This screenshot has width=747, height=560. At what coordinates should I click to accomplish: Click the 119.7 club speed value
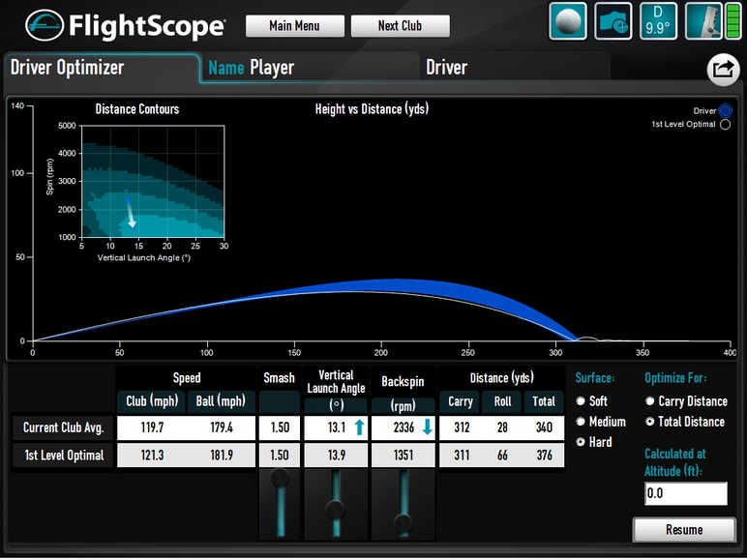(x=152, y=427)
